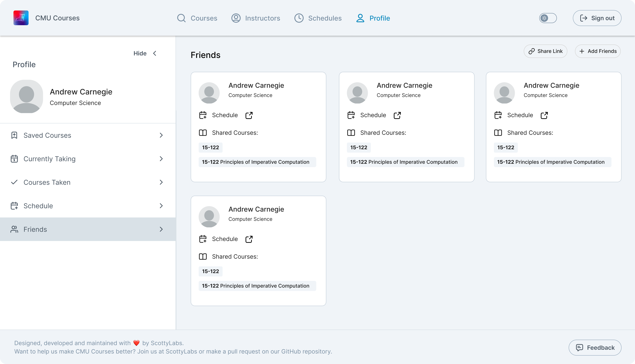
Task: Click the sidebar profile avatar picture
Action: pos(26,96)
